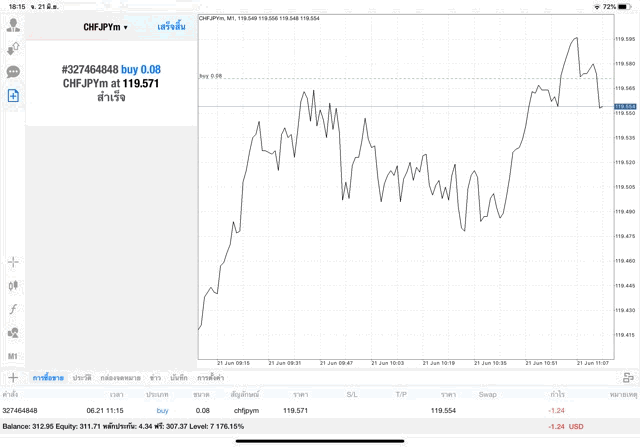Open the กล่องจดหมาย mailbox tab
Screen dimensions: 640x447
click(x=120, y=378)
